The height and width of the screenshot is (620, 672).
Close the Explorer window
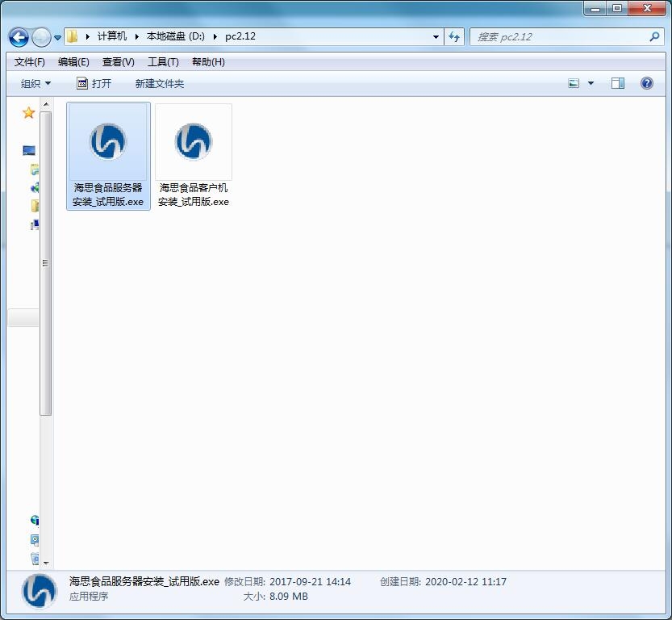pyautogui.click(x=648, y=9)
